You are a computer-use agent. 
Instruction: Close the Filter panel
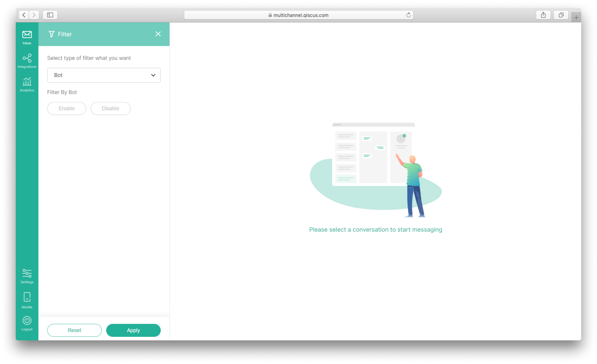point(158,34)
